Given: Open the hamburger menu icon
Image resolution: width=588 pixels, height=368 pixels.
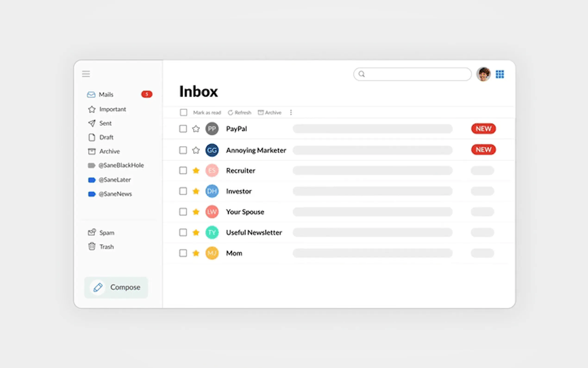Looking at the screenshot, I should click(x=86, y=74).
